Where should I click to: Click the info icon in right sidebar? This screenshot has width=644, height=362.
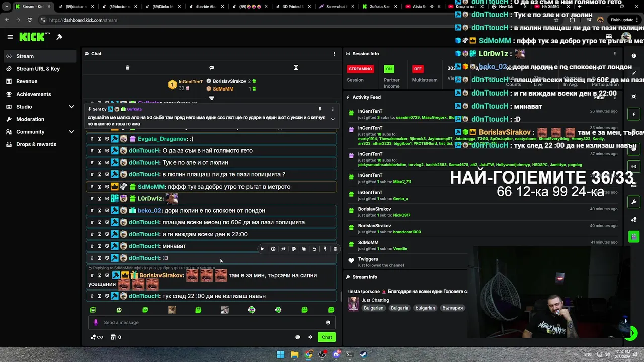click(x=634, y=56)
